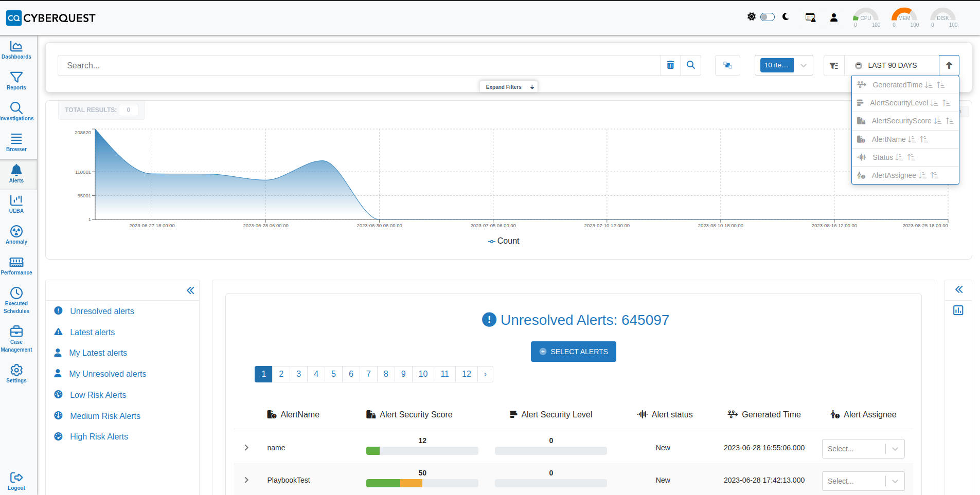Screen dimensions: 980x495
Task: Open assignee Select dropdown for 'name' row
Action: (863, 449)
